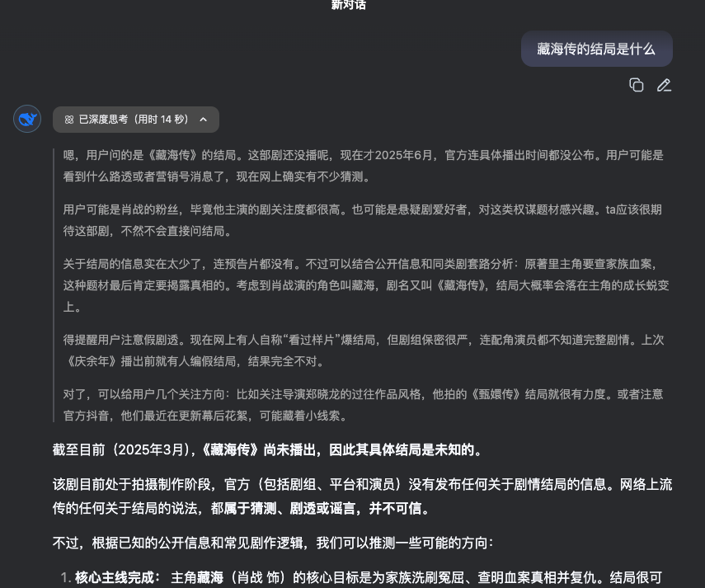Click the paragraph starting '得提醒用户注意假剧透'
Screen dimensions: 705x588
coord(364,350)
